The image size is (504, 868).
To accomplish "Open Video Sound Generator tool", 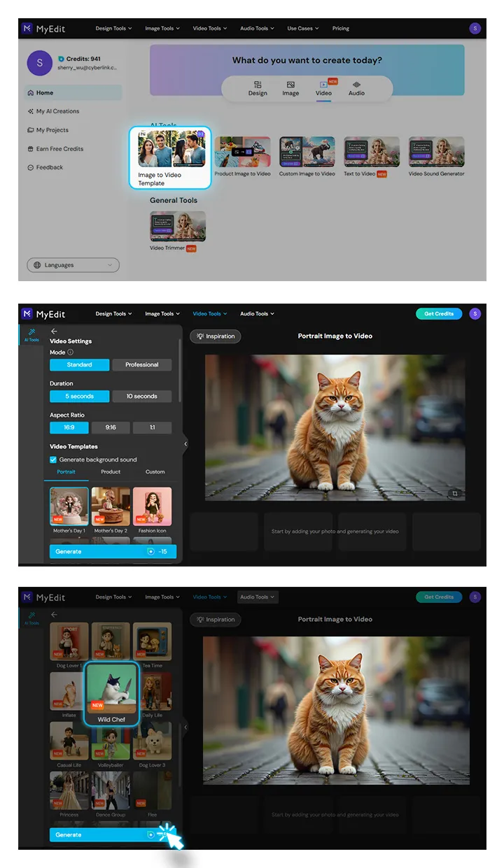I will 436,157.
